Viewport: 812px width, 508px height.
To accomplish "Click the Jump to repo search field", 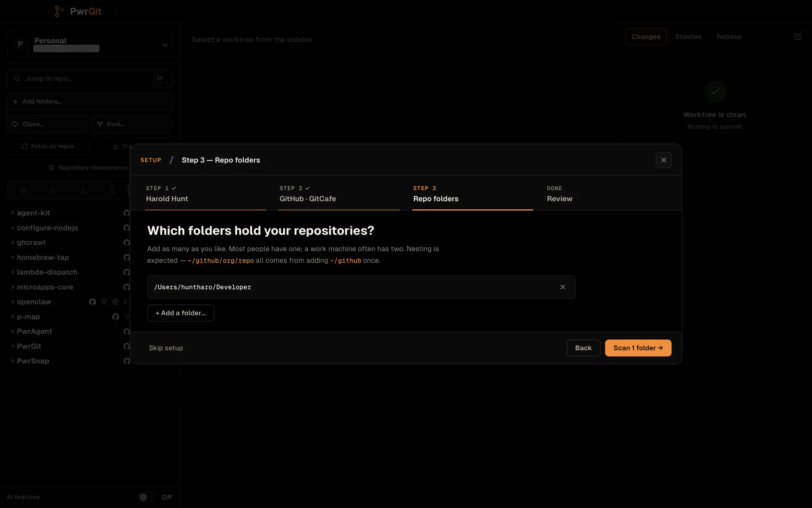I will pyautogui.click(x=90, y=78).
